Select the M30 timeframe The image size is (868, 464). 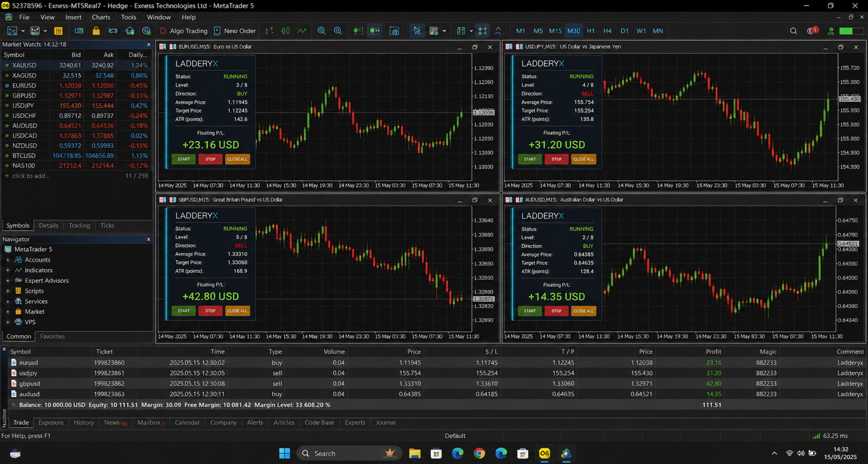coord(574,31)
